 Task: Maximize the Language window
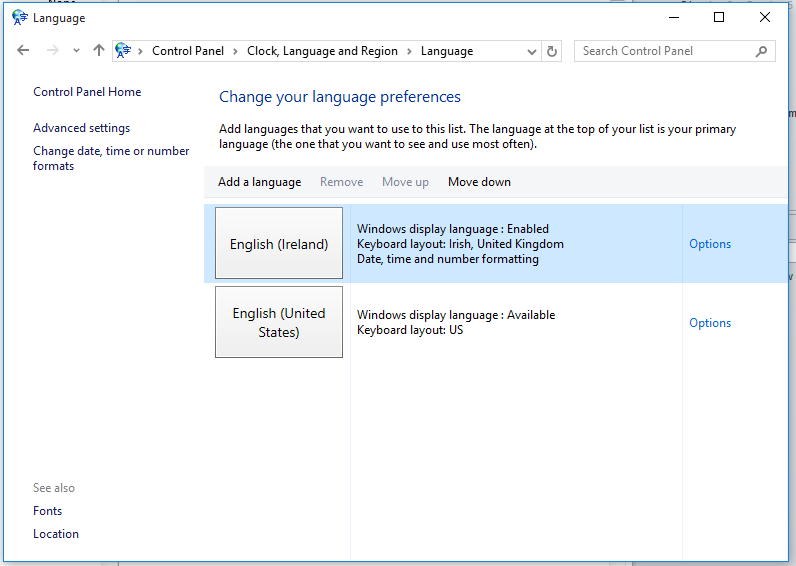pyautogui.click(x=719, y=17)
